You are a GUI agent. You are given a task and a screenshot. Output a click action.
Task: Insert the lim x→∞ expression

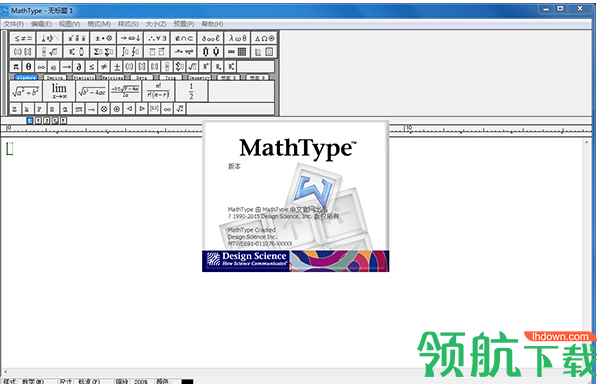(x=59, y=91)
